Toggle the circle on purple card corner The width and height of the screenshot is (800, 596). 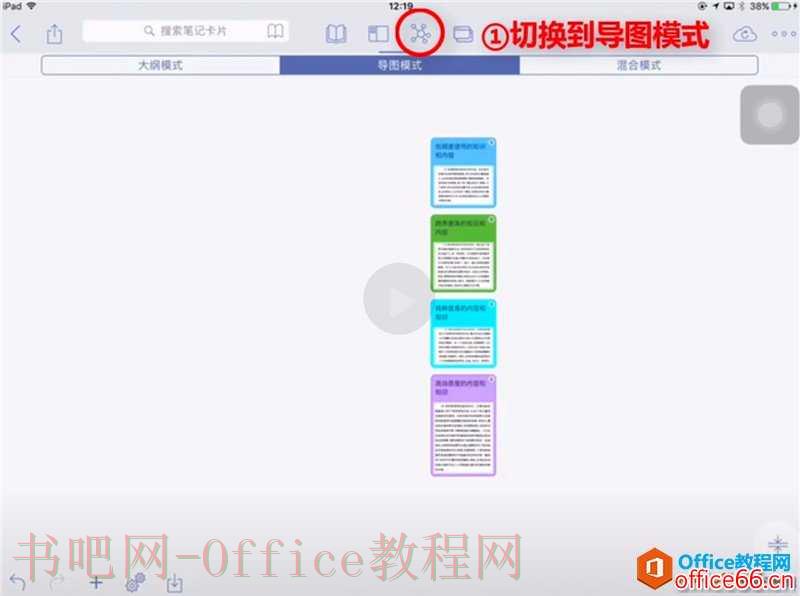(x=491, y=380)
